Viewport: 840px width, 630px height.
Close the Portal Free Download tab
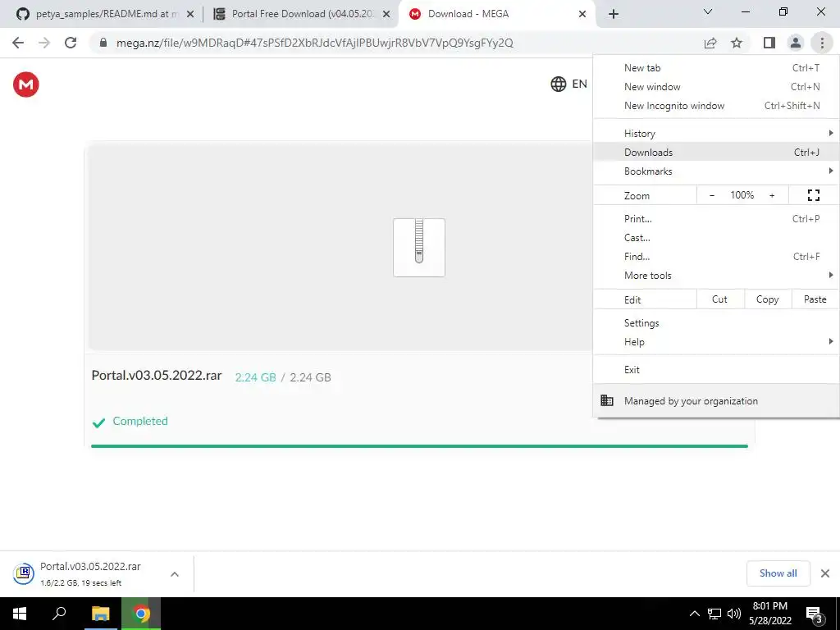[x=386, y=15]
